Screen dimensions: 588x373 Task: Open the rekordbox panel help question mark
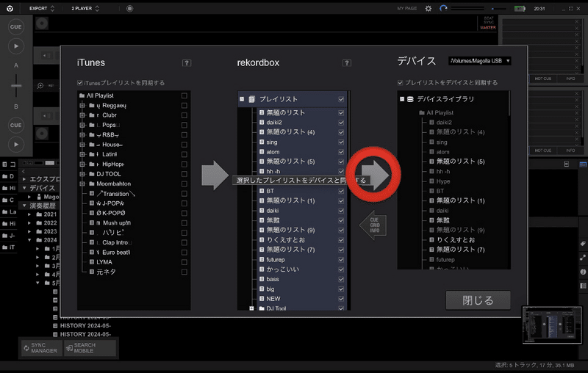(x=346, y=63)
